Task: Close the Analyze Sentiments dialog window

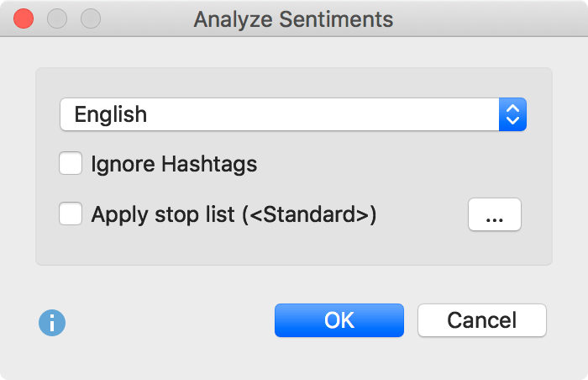Action: pyautogui.click(x=24, y=18)
